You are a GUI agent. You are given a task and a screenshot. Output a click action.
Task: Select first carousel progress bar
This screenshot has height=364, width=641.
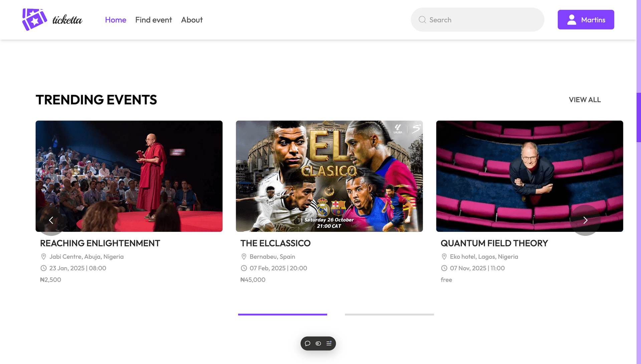click(x=282, y=314)
